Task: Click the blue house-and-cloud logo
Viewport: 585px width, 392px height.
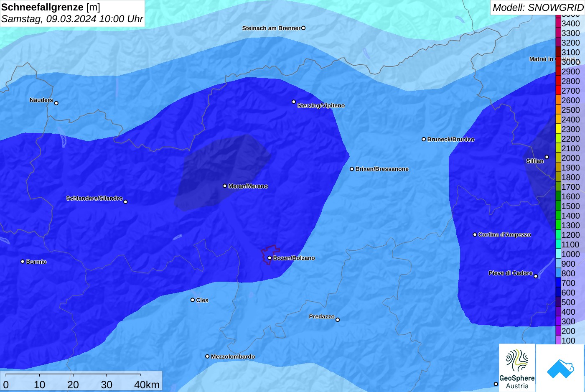Action: pos(560,368)
